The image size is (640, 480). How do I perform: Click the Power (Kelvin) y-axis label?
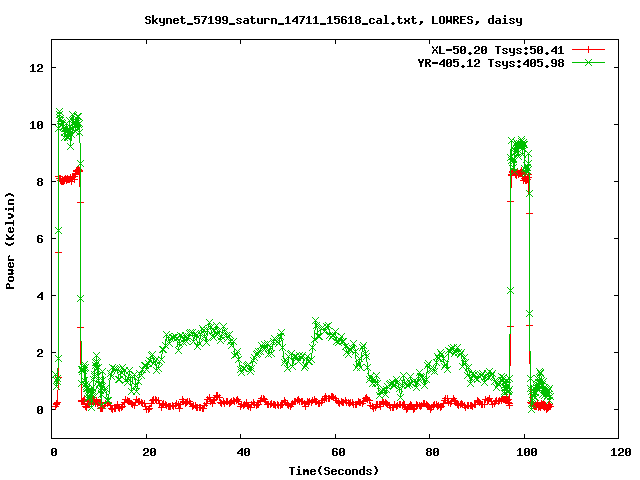pos(10,241)
